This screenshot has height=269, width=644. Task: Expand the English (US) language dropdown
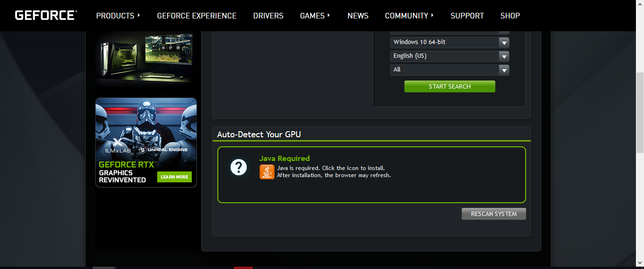450,56
